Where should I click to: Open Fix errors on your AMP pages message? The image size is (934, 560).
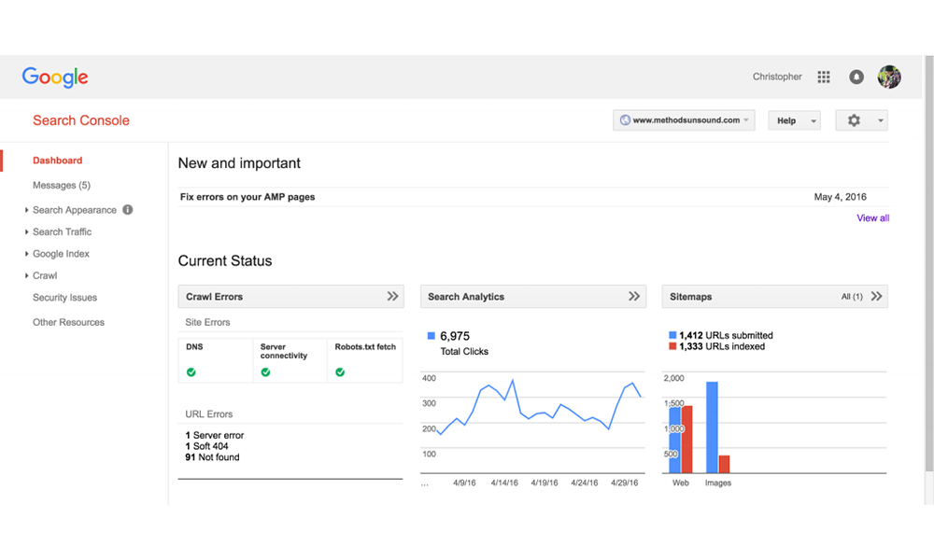click(248, 197)
